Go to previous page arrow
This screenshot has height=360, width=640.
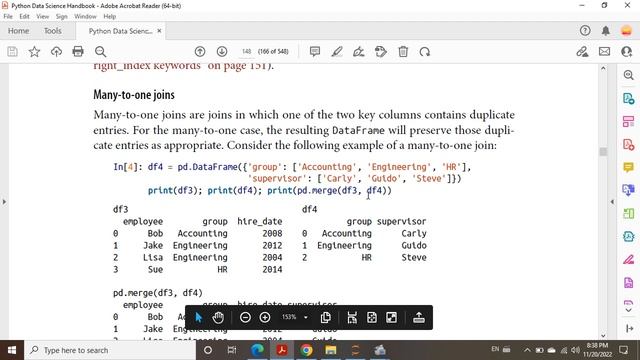[x=200, y=51]
